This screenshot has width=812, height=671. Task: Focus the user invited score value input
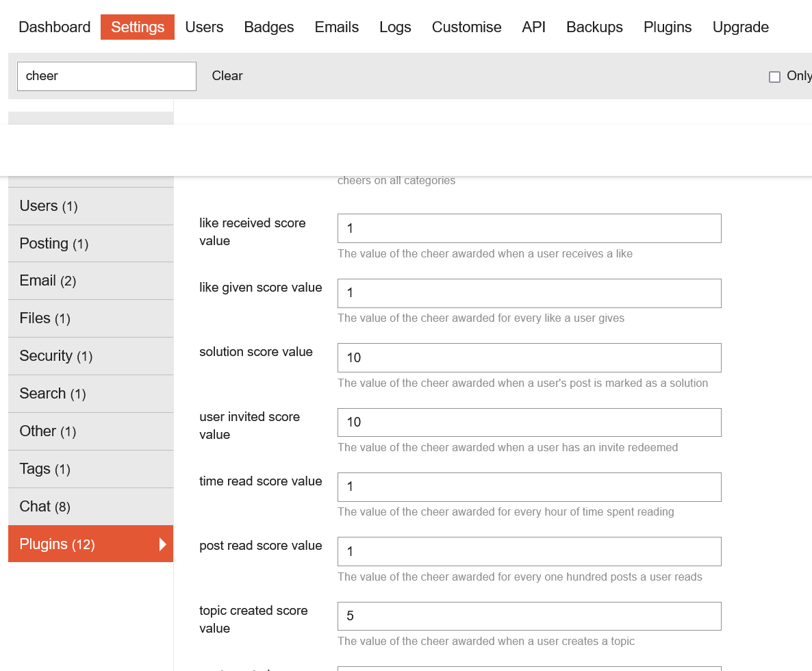(x=529, y=422)
